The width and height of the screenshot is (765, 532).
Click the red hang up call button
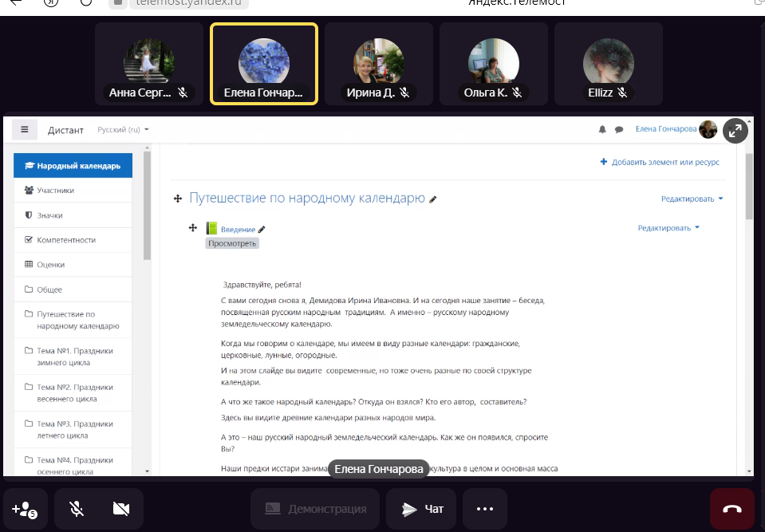click(x=731, y=509)
